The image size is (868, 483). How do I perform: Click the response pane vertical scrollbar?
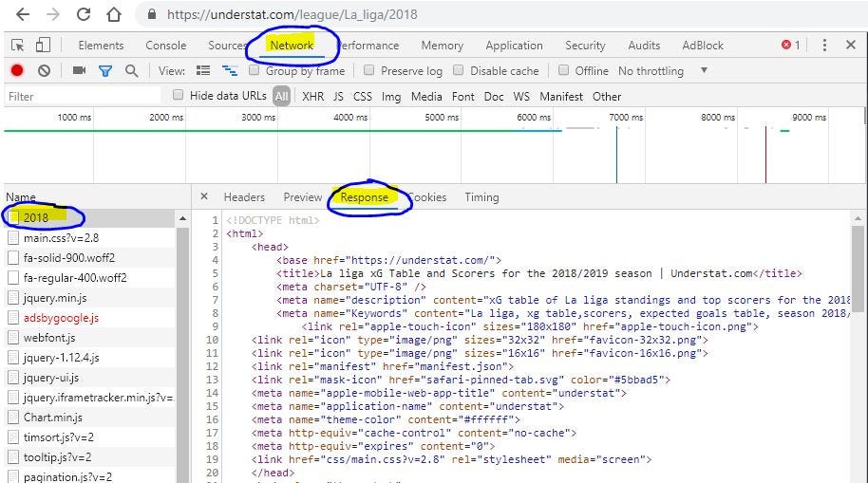[858, 269]
